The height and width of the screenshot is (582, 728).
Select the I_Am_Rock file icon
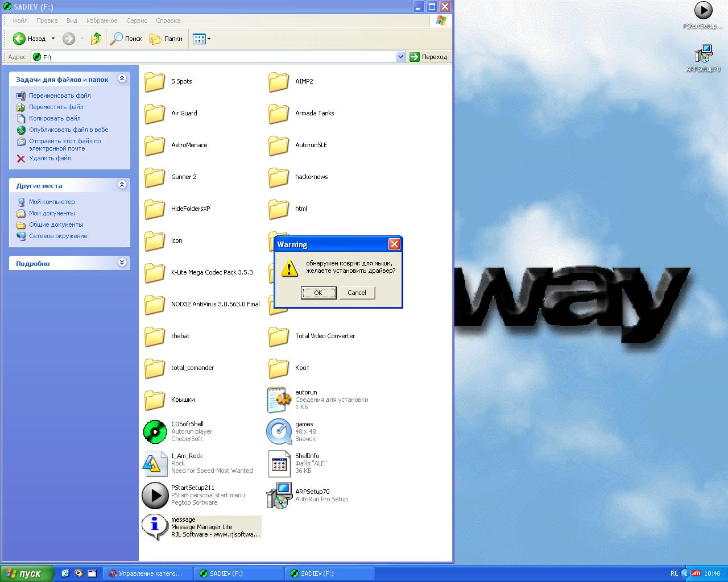coord(155,464)
